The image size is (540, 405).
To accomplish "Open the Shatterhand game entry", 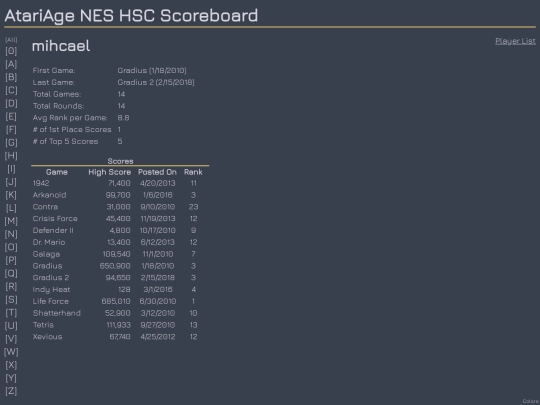I will tap(57, 313).
